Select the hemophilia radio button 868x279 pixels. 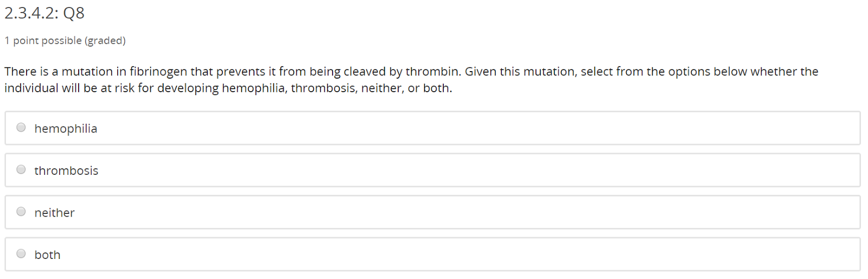pos(21,128)
